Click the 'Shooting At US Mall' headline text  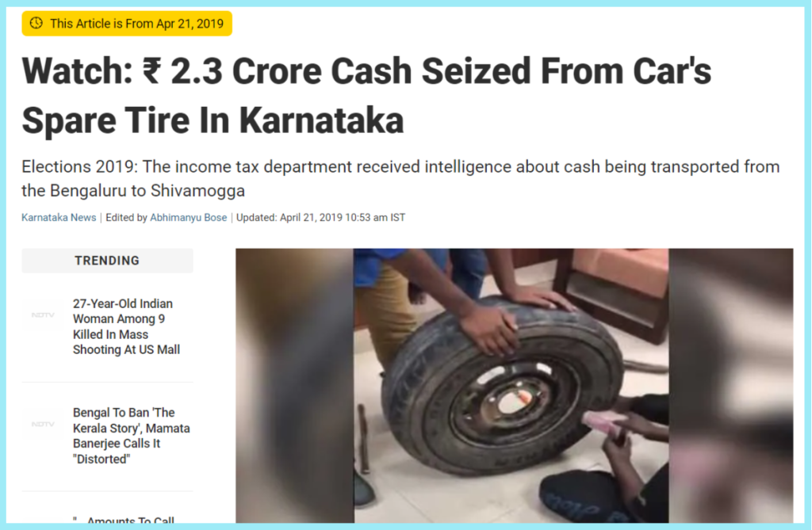(126, 350)
